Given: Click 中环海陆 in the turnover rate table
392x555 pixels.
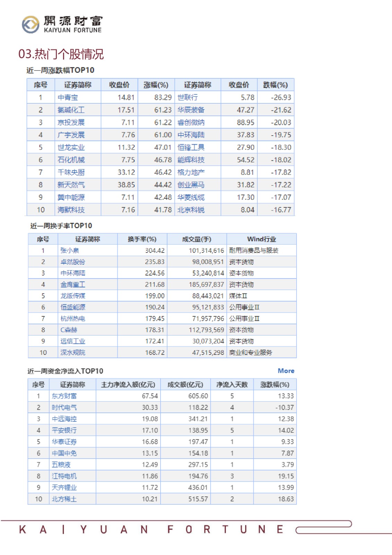Looking at the screenshot, I should click(73, 273).
